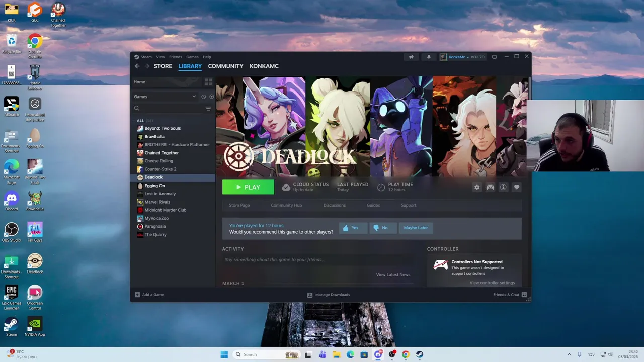
Task: Open Deadlock manage gear settings
Action: click(x=477, y=187)
